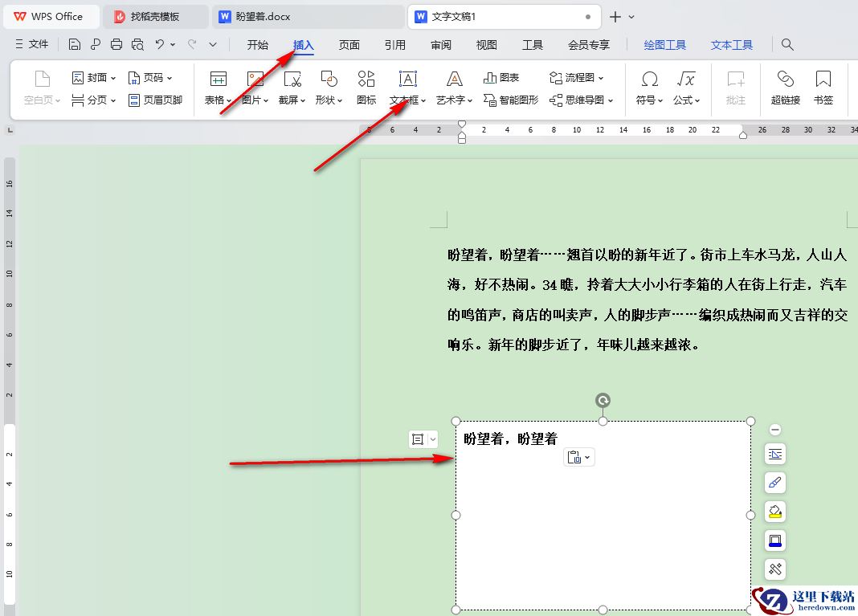
Task: Open the quick access customize chevron
Action: click(x=213, y=44)
